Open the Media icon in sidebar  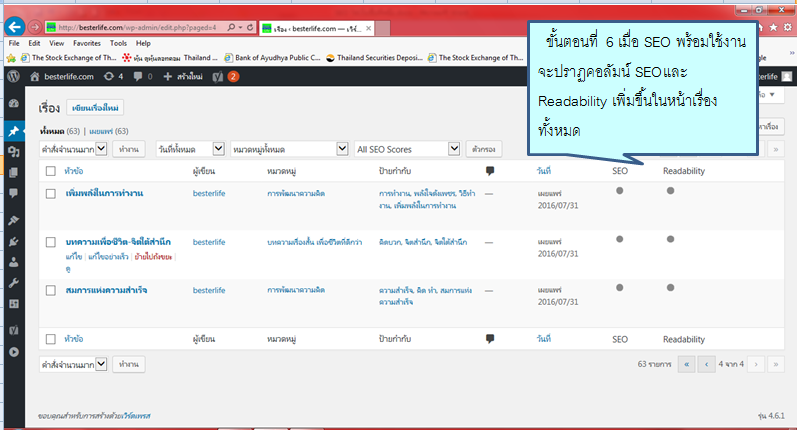point(14,151)
